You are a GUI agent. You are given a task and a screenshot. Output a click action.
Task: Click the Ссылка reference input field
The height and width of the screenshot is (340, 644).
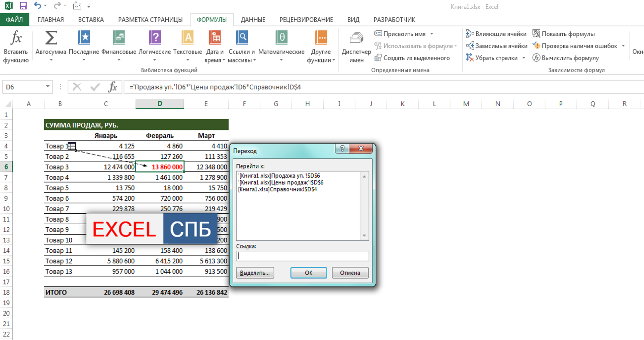[x=302, y=256]
